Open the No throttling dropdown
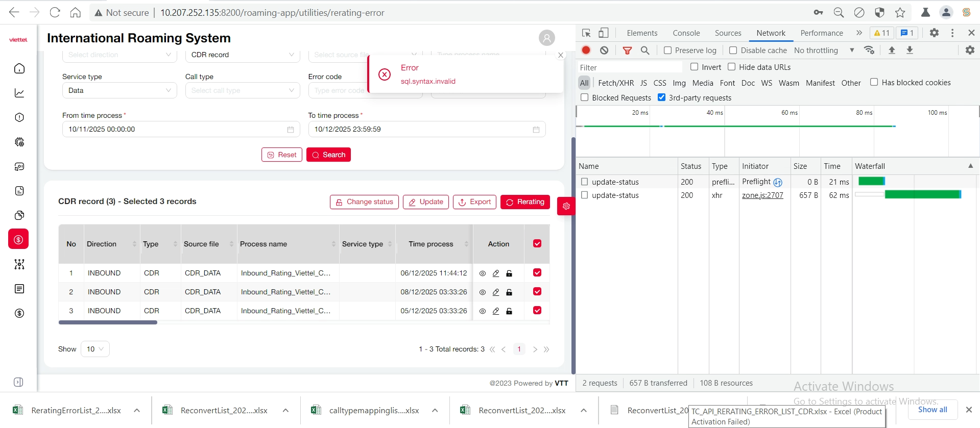The height and width of the screenshot is (428, 980). pos(823,50)
